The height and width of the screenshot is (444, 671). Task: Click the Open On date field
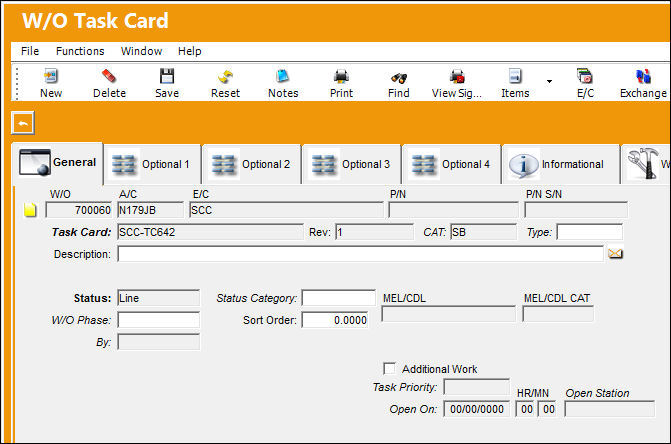476,409
